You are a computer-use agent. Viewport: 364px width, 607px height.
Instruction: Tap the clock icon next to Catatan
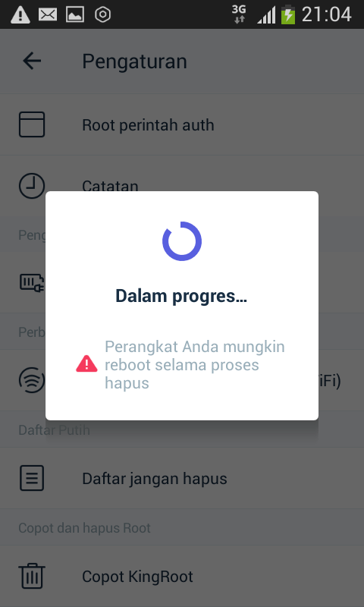[x=32, y=186]
